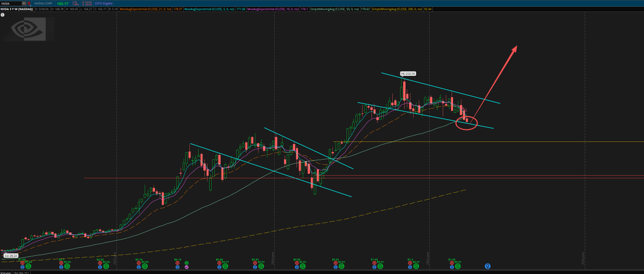Click the green dividend icon beside $4.02 earnings
Screen dimensions: 644x274
pyautogui.click(x=106, y=266)
